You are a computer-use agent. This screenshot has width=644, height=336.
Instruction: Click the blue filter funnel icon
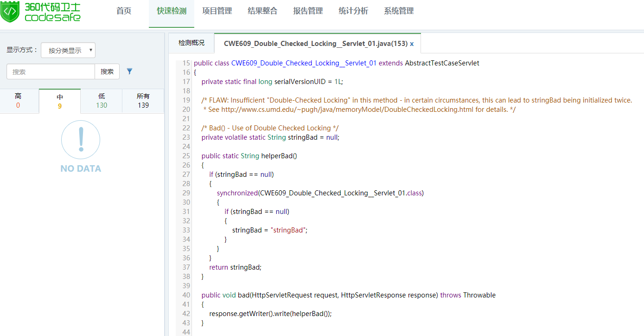click(x=130, y=71)
